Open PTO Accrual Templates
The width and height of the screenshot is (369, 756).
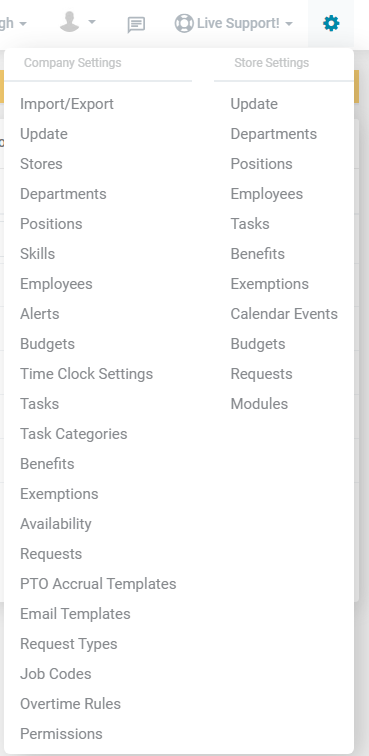[x=98, y=584]
